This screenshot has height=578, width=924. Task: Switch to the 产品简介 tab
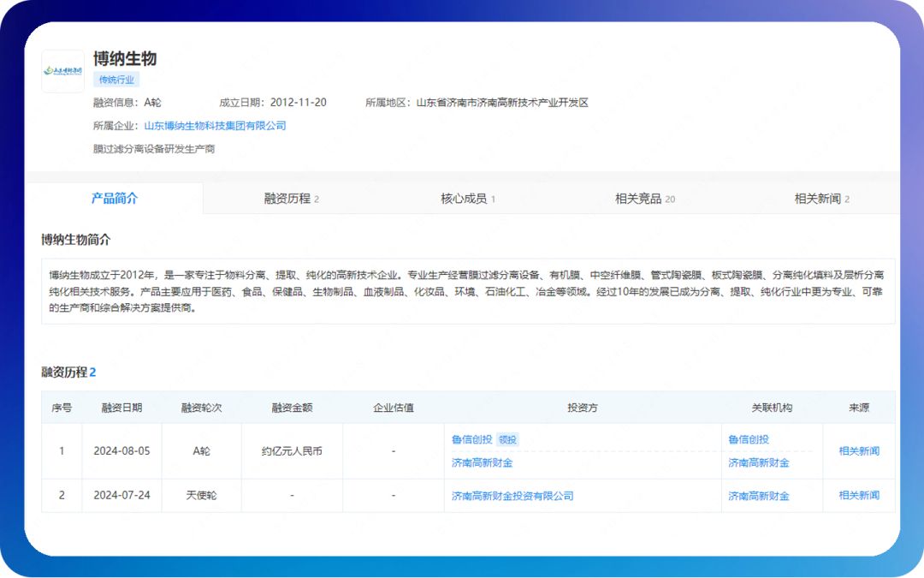point(115,198)
